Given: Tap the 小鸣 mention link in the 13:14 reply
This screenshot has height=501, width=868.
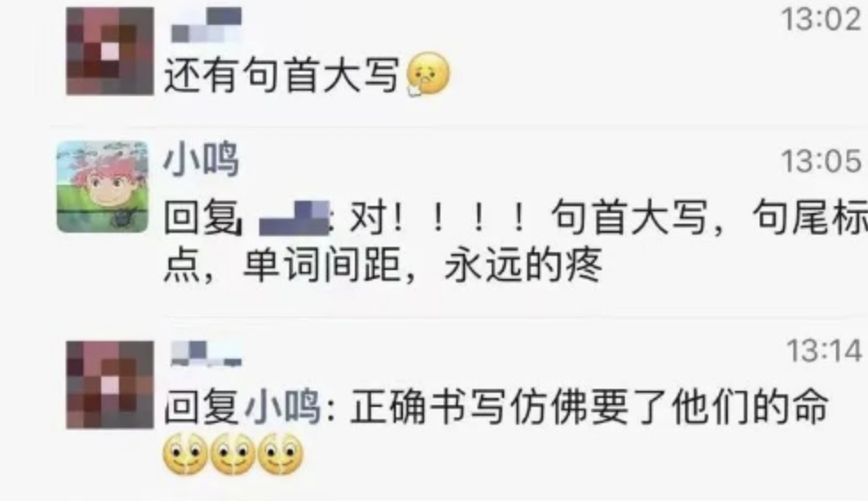Looking at the screenshot, I should (x=281, y=408).
